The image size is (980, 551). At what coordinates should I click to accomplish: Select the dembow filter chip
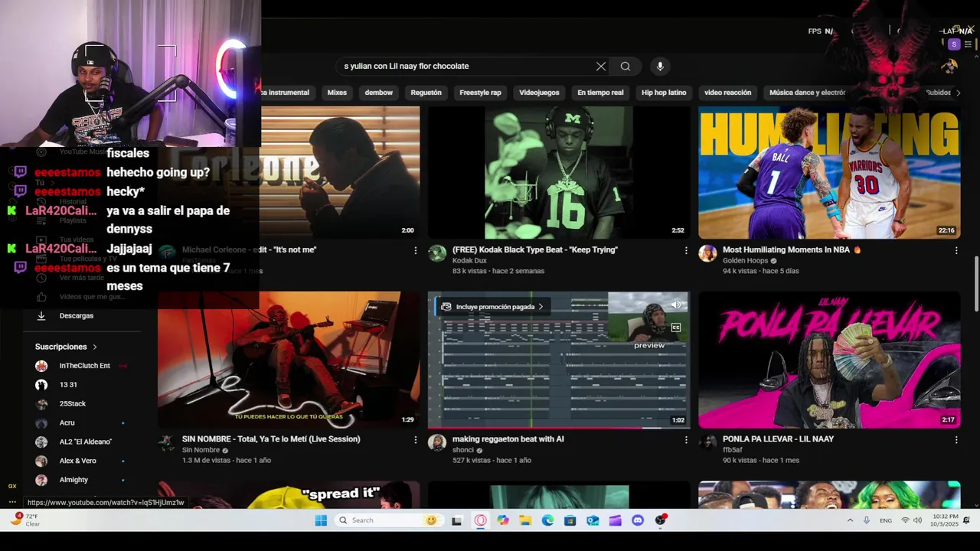coord(378,93)
